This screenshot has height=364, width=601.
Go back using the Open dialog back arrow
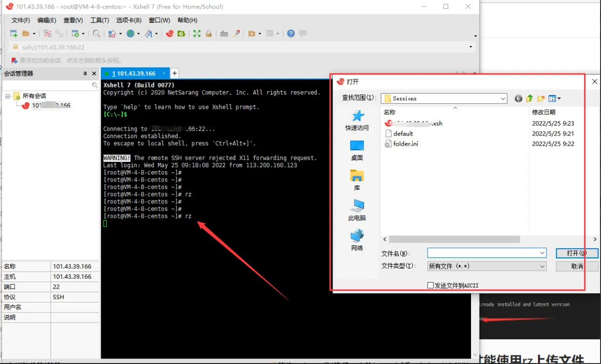519,98
